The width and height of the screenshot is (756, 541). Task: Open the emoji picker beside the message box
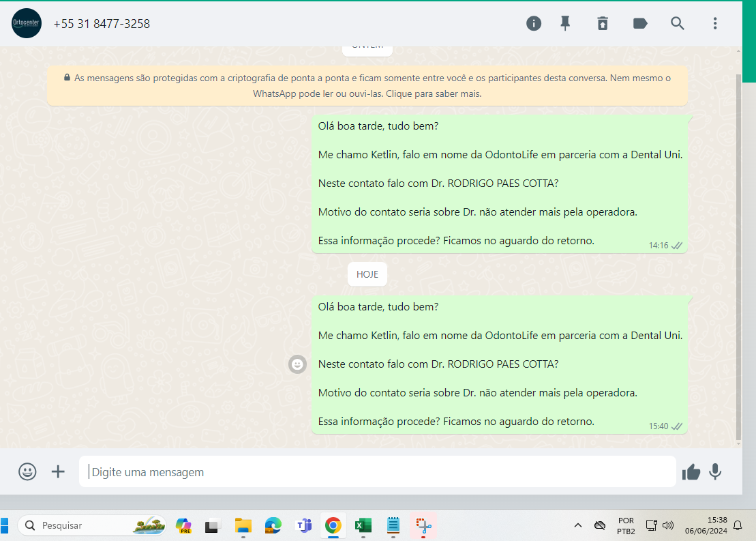pyautogui.click(x=27, y=471)
